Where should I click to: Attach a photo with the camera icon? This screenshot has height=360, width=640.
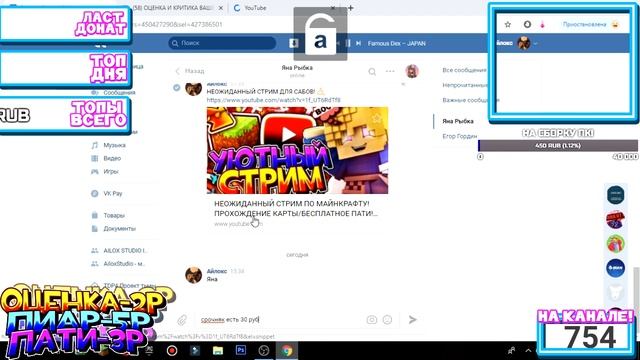coord(371,320)
